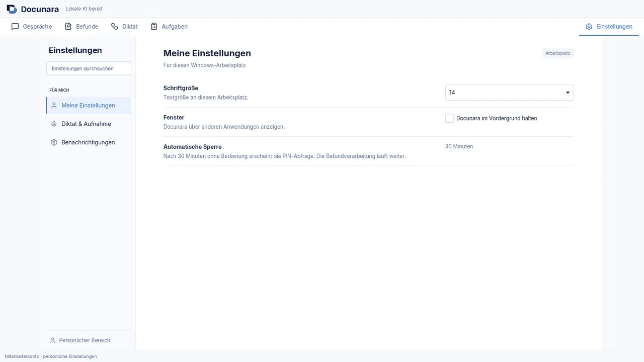Image resolution: width=644 pixels, height=362 pixels.
Task: Click the Docunara über anderen Anwendungen description
Action: [x=224, y=127]
